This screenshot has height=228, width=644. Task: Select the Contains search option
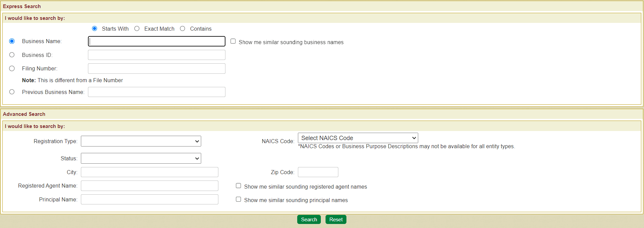[183, 29]
